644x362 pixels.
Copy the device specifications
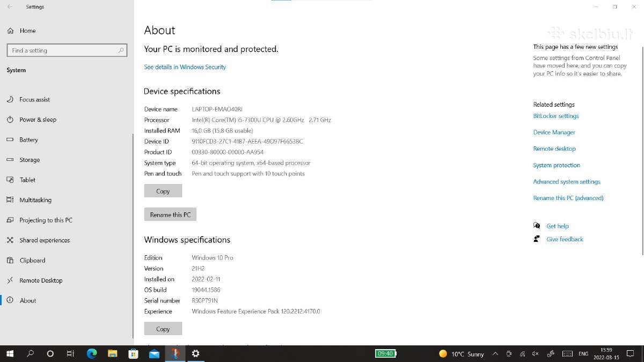point(163,191)
